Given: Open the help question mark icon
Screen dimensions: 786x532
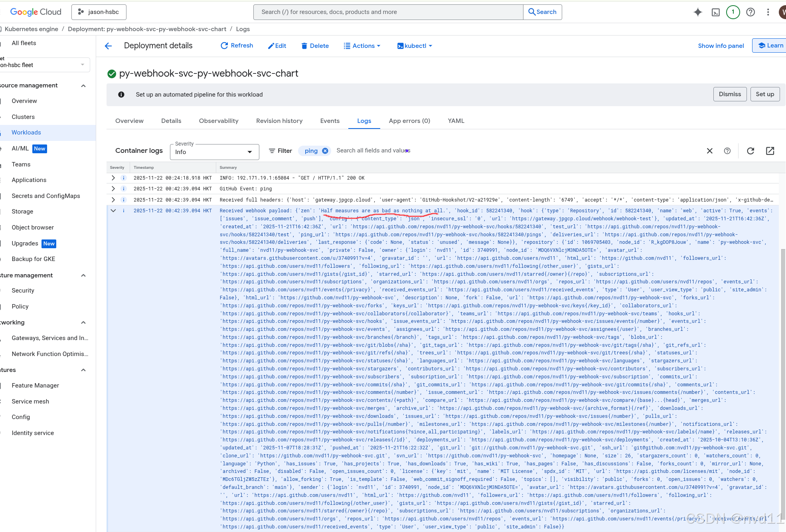Looking at the screenshot, I should [x=750, y=12].
